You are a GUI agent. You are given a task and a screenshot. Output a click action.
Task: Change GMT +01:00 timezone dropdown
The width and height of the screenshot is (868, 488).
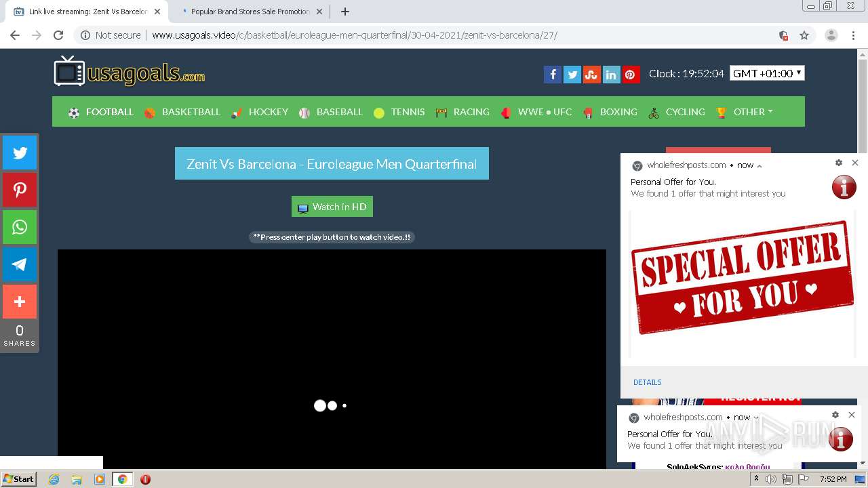click(x=767, y=73)
